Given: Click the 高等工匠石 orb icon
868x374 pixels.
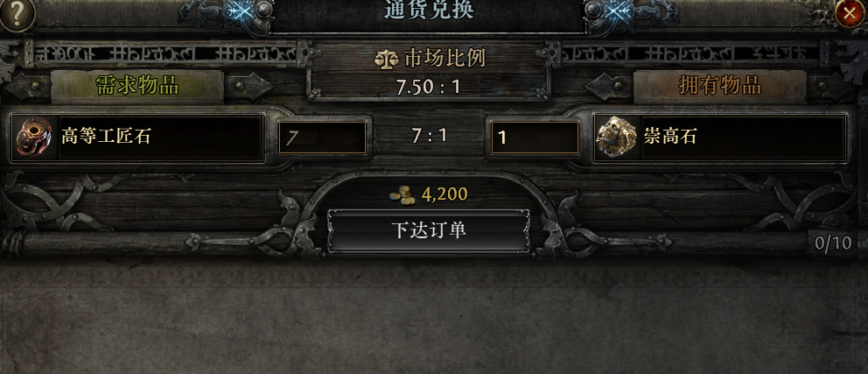Looking at the screenshot, I should (33, 137).
